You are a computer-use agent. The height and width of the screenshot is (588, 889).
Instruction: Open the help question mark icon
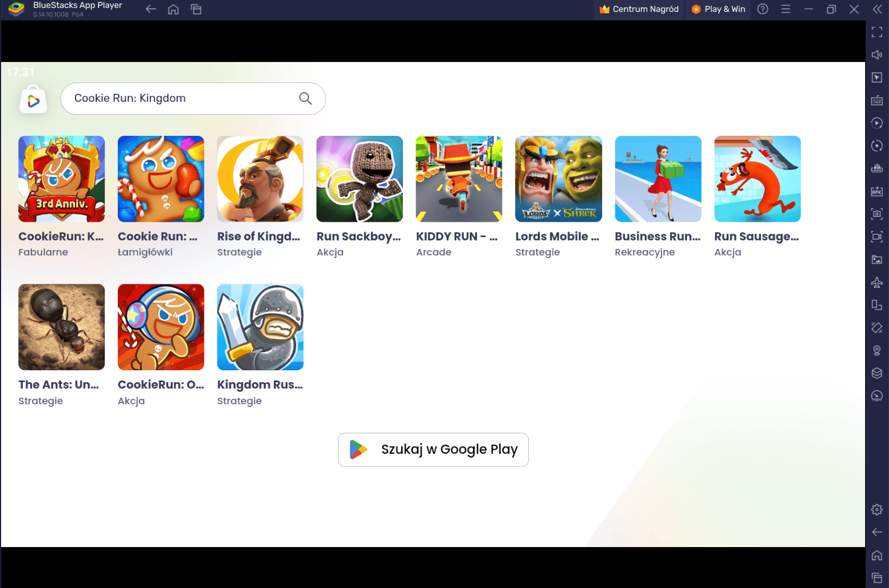(763, 9)
